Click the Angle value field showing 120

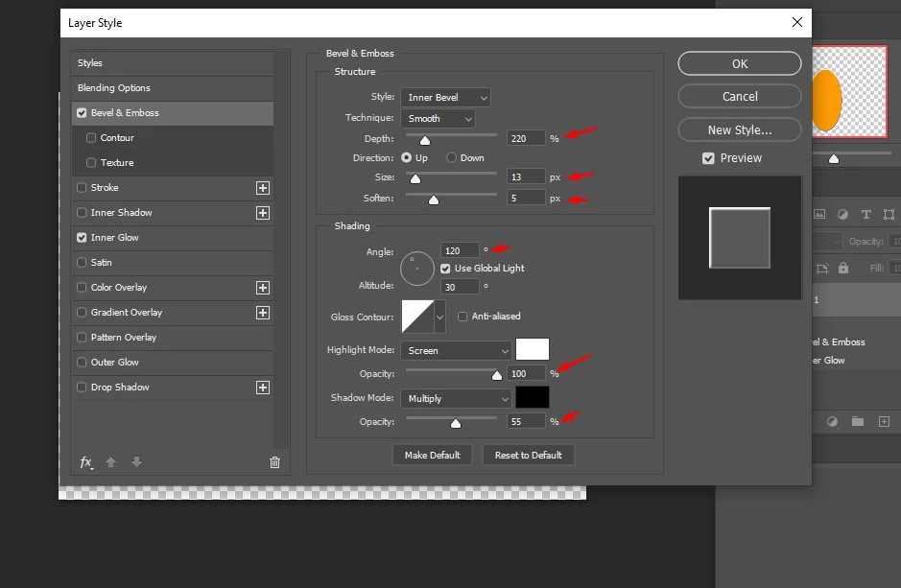(x=460, y=251)
